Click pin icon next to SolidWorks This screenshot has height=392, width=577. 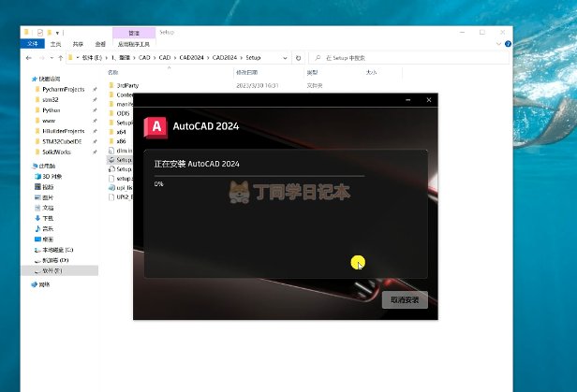pos(95,152)
